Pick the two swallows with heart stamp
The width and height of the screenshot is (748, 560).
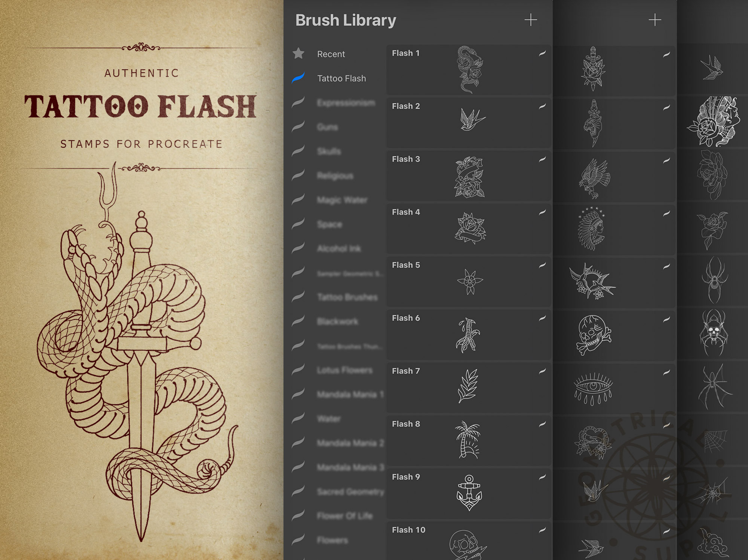click(592, 281)
